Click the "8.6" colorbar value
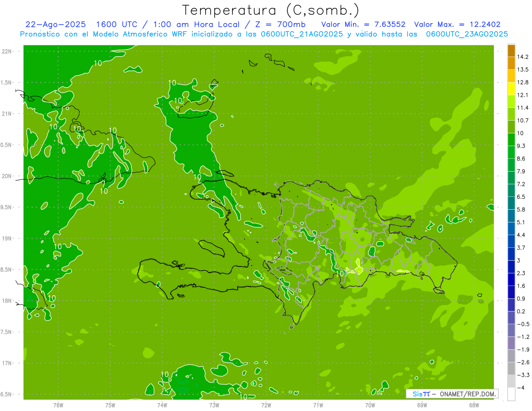The width and height of the screenshot is (532, 411). tap(521, 159)
